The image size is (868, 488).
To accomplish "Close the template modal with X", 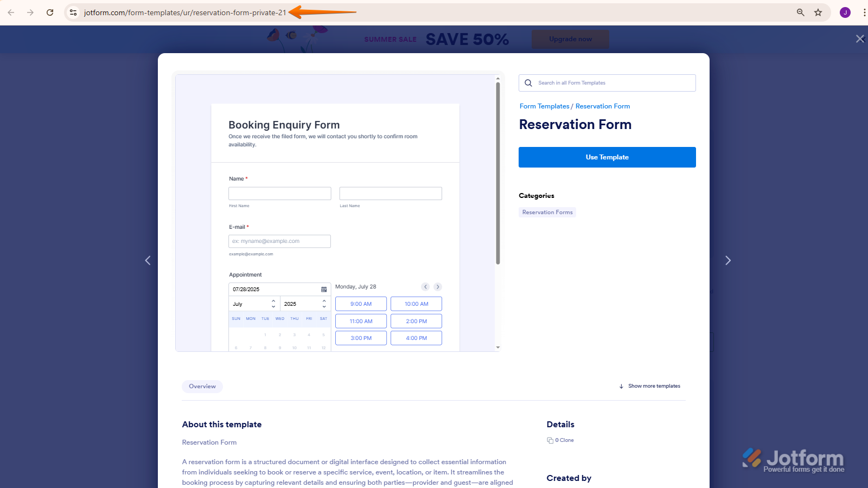I will pos(860,38).
